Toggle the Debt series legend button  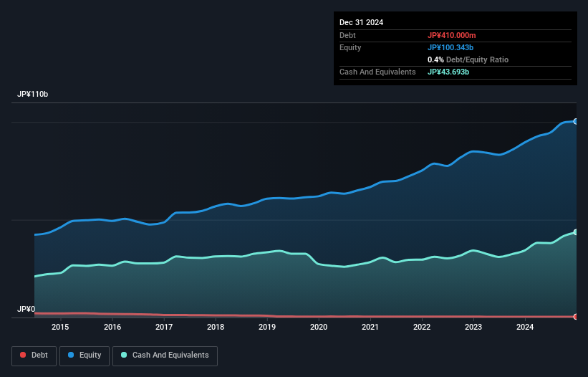coord(34,355)
